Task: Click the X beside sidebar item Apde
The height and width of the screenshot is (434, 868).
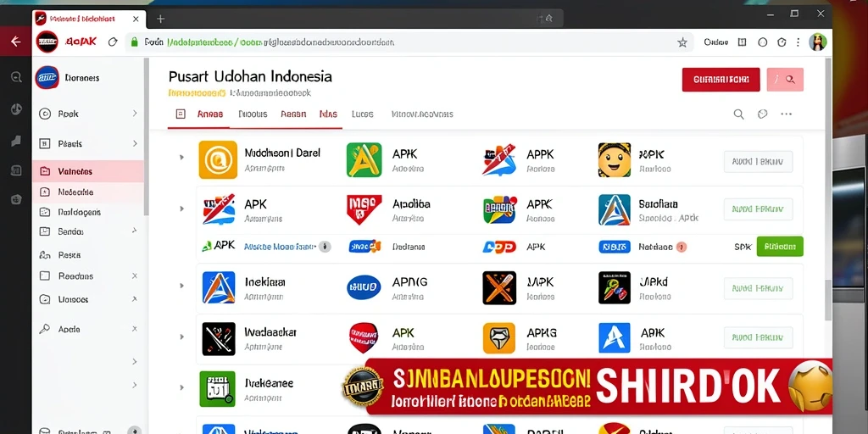Action: [135, 329]
